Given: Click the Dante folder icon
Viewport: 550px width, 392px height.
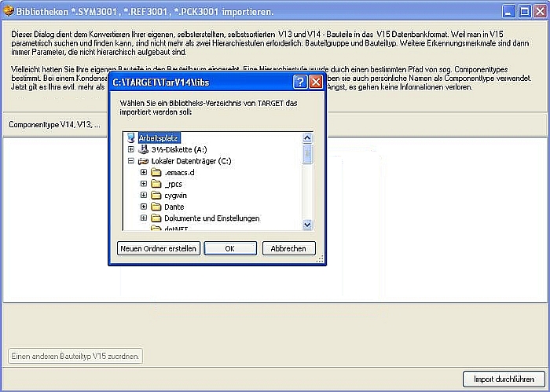Looking at the screenshot, I should click(156, 207).
